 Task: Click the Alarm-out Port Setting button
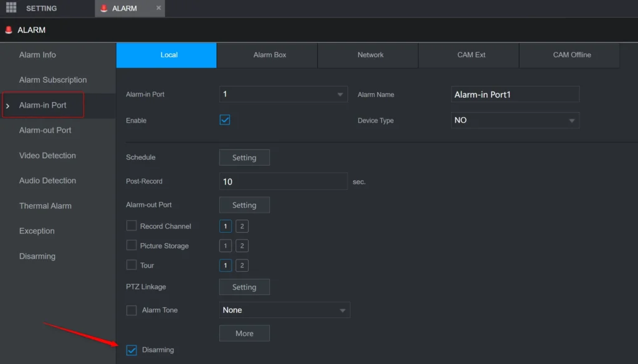[244, 205]
